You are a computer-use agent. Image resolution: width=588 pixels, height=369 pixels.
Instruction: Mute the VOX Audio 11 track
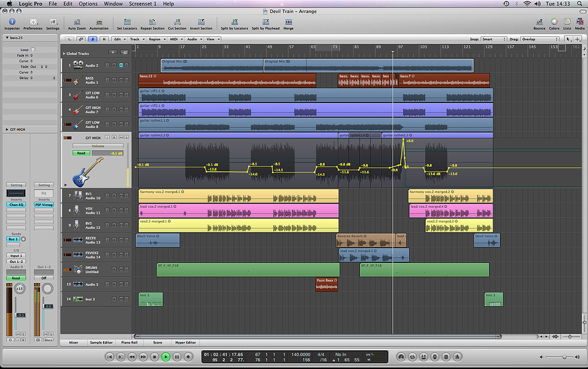coord(121,210)
